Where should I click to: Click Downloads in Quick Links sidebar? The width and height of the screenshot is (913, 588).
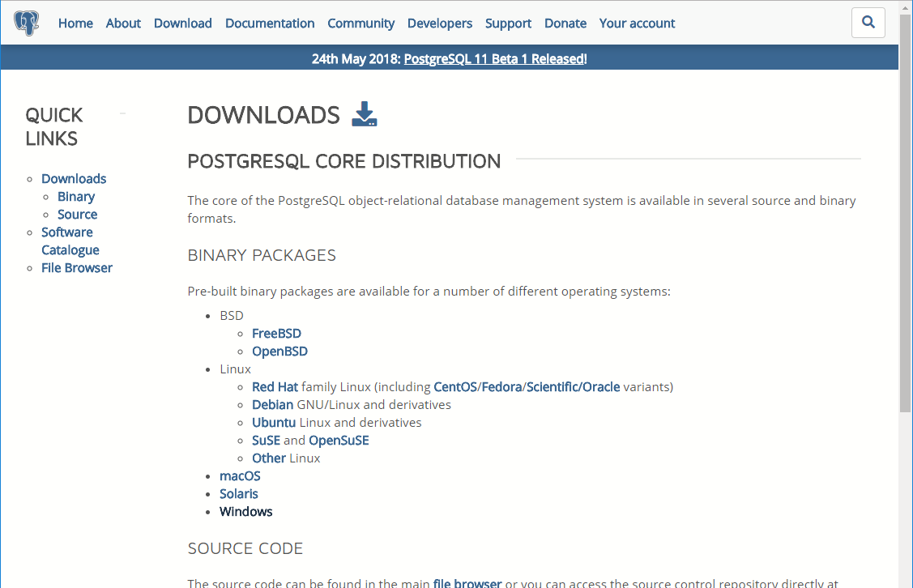pyautogui.click(x=74, y=179)
